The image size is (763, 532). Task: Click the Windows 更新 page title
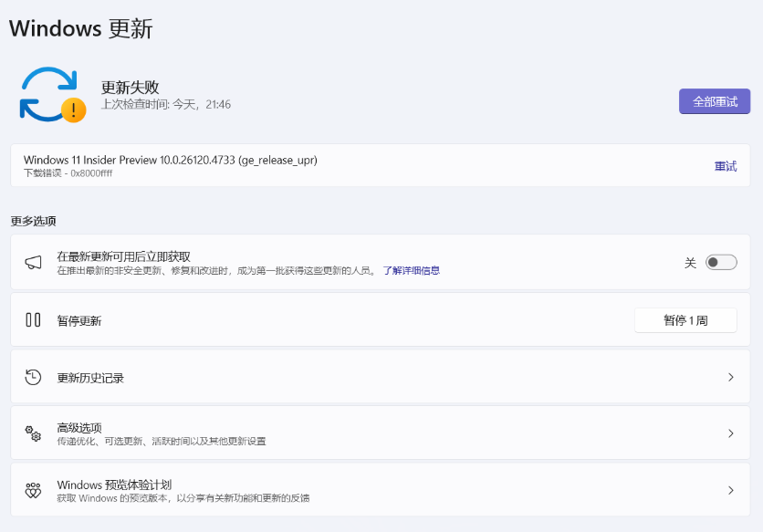click(x=81, y=28)
